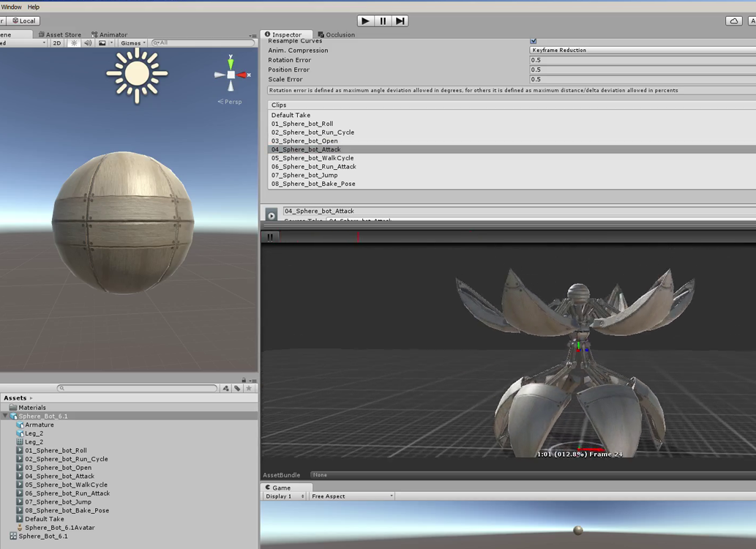
Task: Click the scene effects image icon
Action: (102, 43)
